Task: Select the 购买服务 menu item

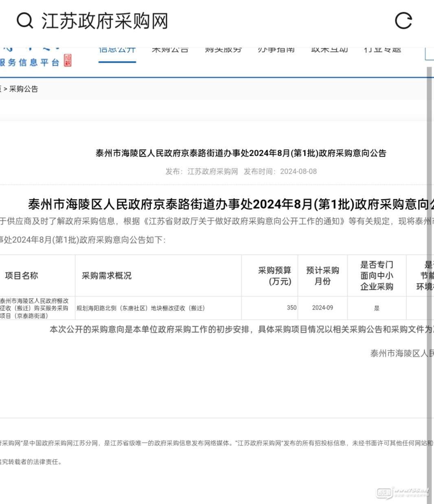Action: pyautogui.click(x=223, y=50)
